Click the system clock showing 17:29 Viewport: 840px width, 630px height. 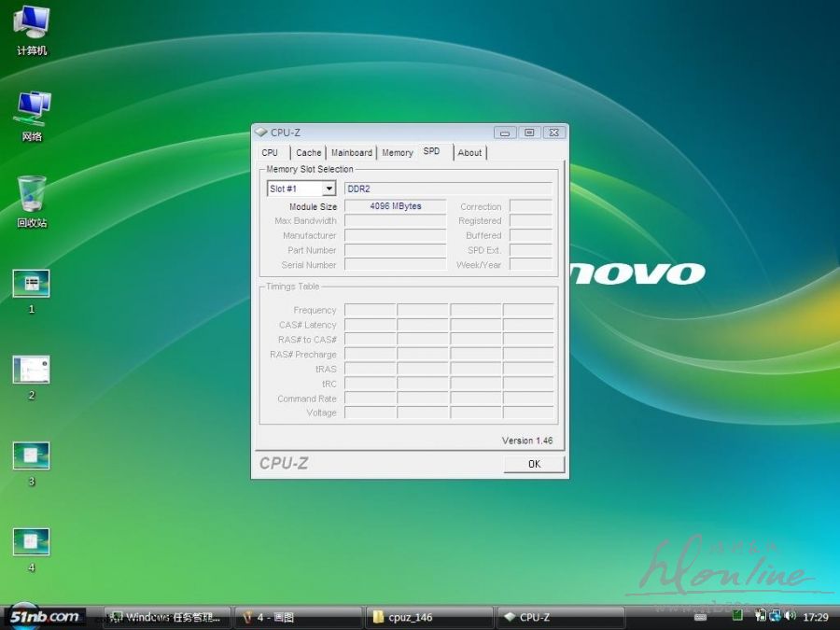tap(816, 617)
